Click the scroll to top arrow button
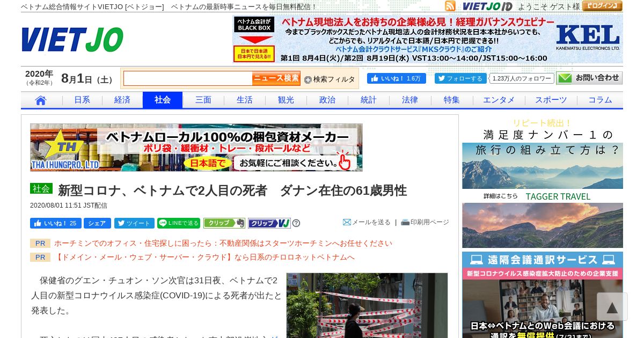 point(612,307)
